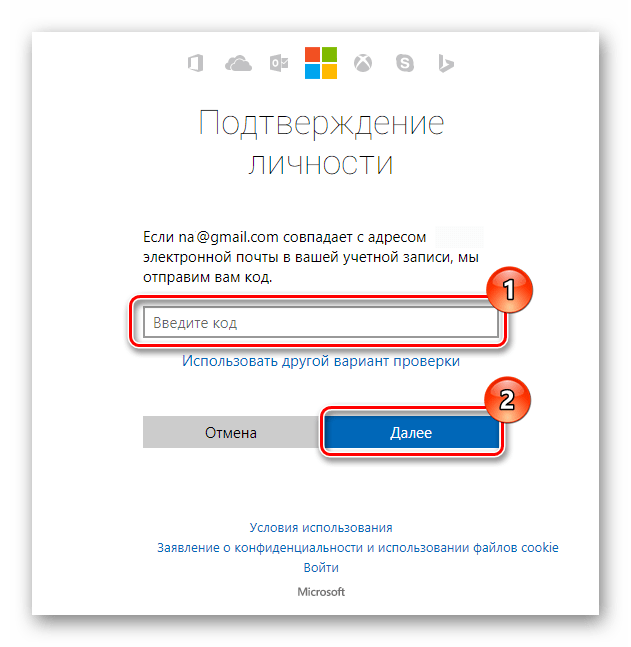Click the colorful Microsoft logo
This screenshot has width=631, height=647.
coord(321,63)
